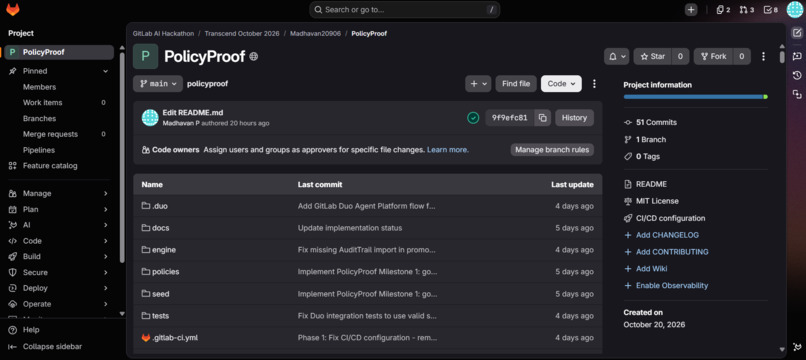The width and height of the screenshot is (806, 360).
Task: Expand the Build menu
Action: tap(59, 256)
